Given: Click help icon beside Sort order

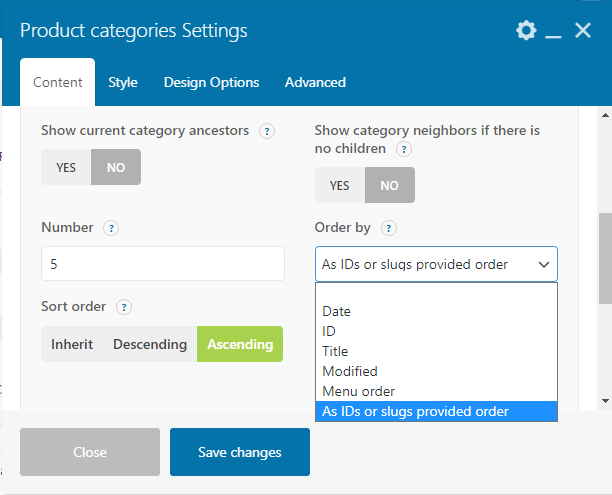Looking at the screenshot, I should 125,307.
